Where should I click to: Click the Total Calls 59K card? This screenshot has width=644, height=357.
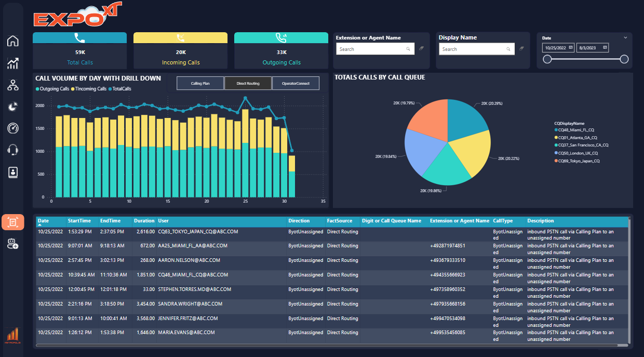tap(79, 50)
